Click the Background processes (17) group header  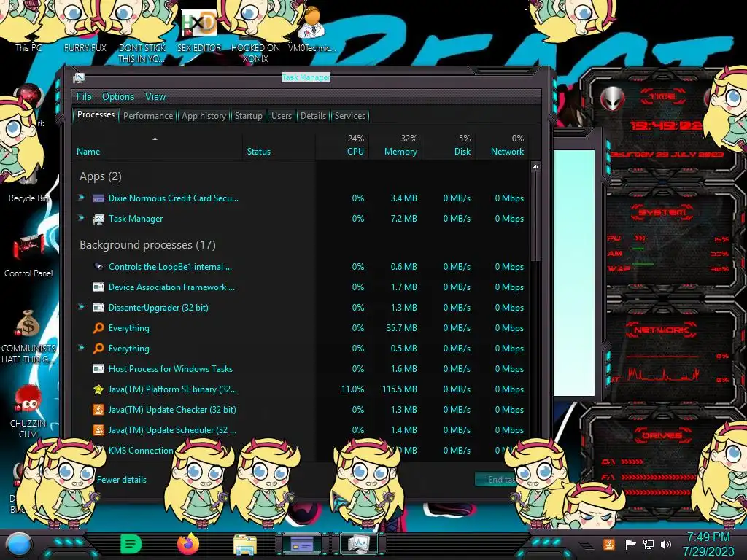coord(147,245)
